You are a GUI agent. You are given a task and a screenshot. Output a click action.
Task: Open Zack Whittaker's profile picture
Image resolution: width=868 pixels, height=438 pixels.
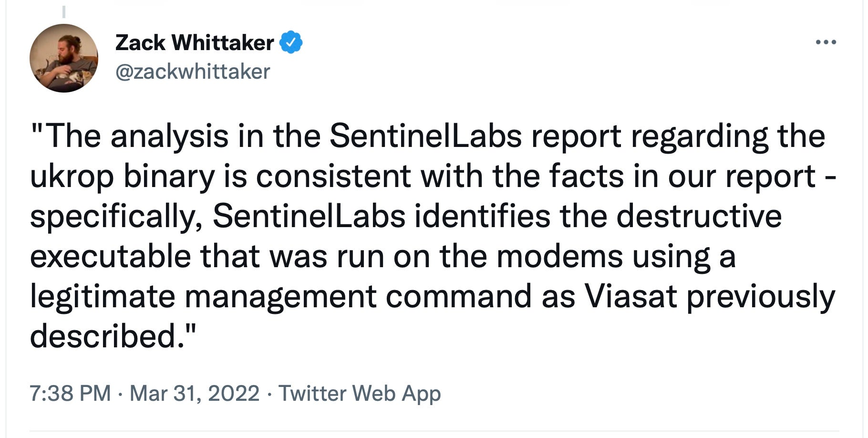point(64,58)
